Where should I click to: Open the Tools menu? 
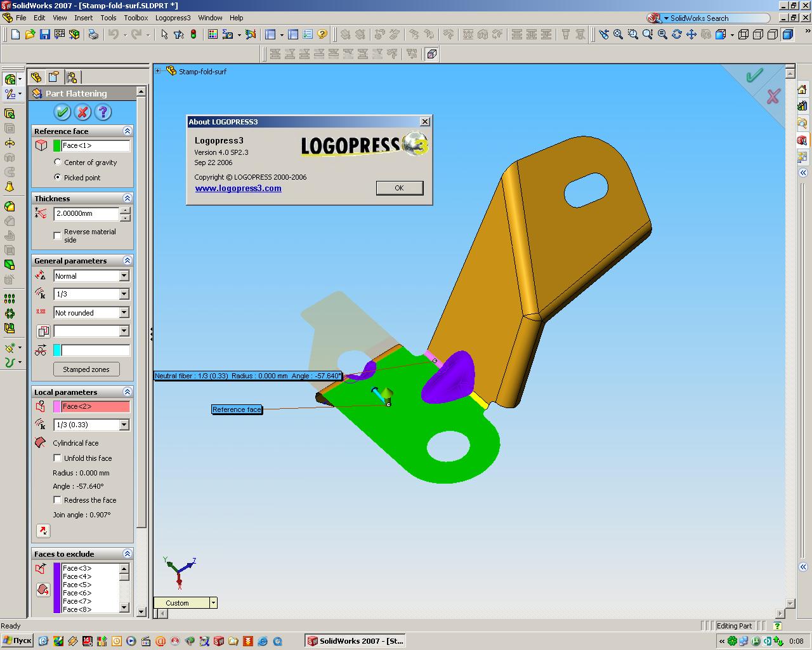[x=108, y=18]
